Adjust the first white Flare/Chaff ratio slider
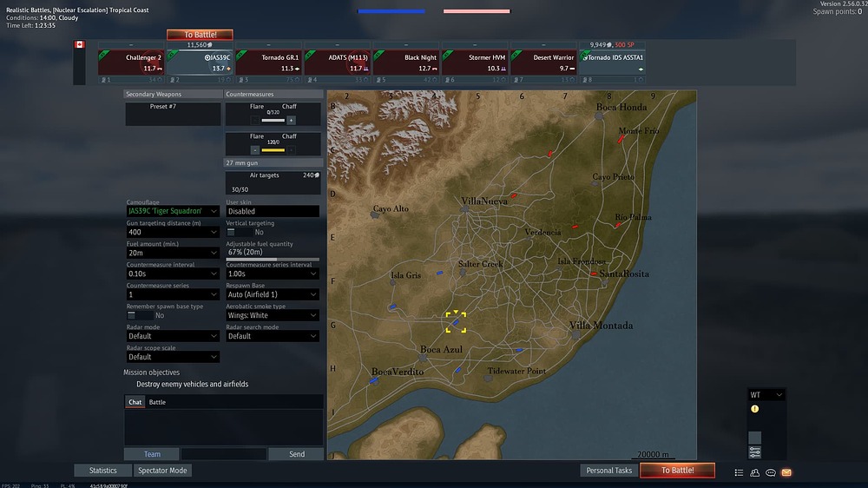 point(273,120)
